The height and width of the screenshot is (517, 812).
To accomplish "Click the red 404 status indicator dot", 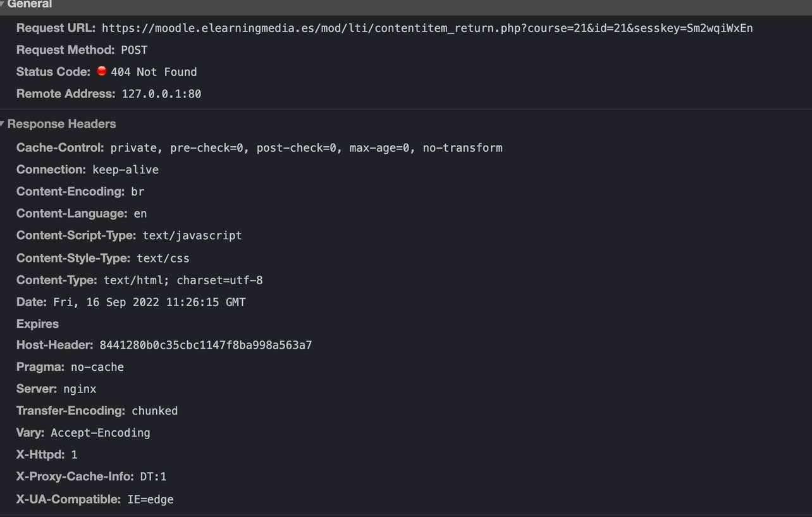I will 102,72.
